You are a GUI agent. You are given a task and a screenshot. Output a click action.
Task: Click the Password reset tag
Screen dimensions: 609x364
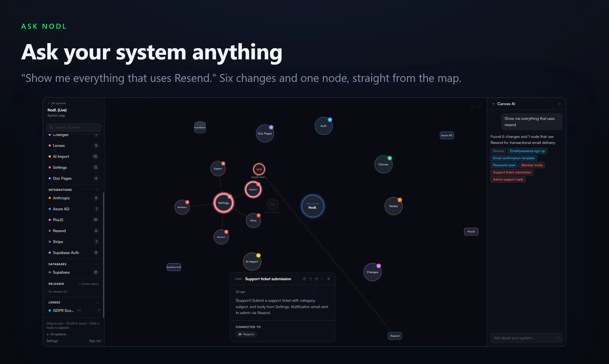504,165
